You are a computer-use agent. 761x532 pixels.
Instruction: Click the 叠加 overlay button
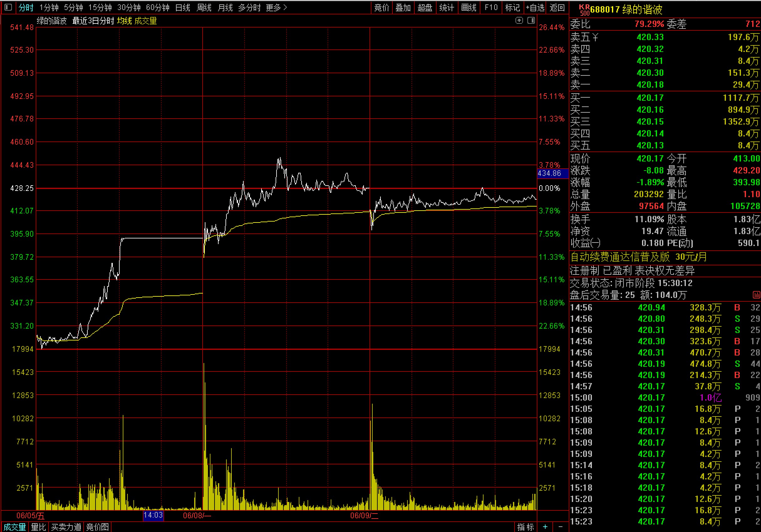click(403, 8)
